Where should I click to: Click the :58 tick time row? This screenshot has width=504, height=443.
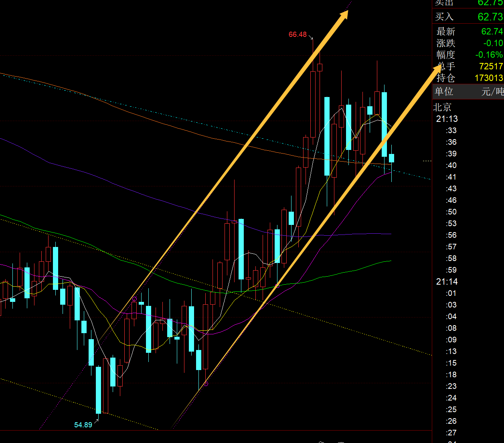451,258
